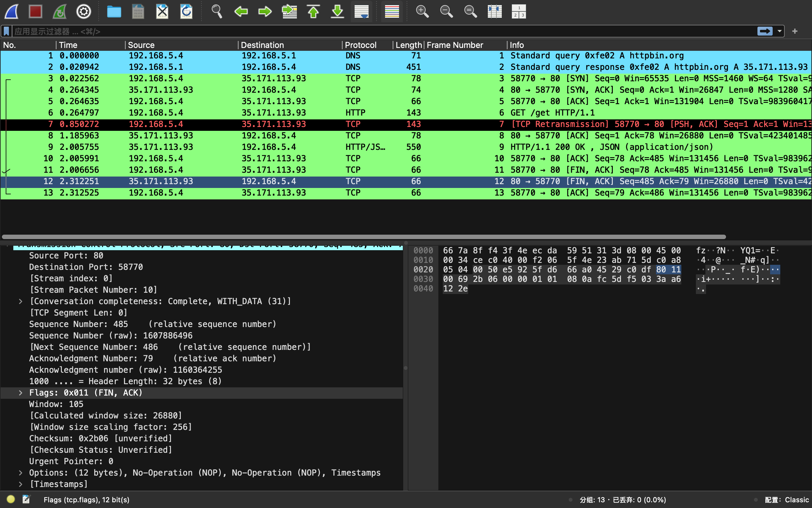812x508 pixels.
Task: Sort by the Source column header
Action: [181, 45]
